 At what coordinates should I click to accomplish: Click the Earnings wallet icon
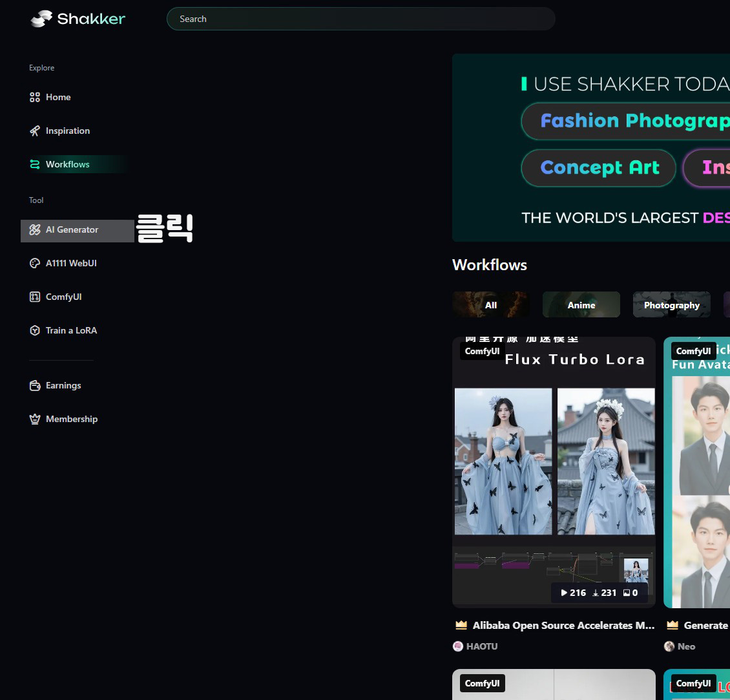coord(35,386)
